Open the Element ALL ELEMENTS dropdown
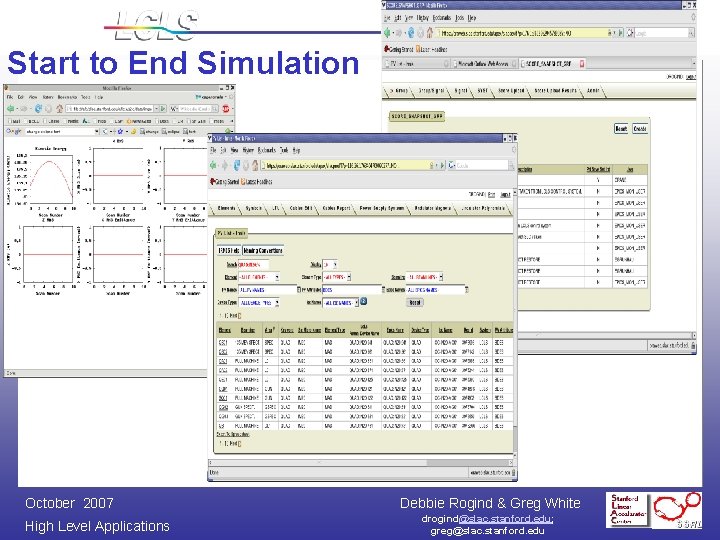Viewport: 720px width, 540px height. 259,277
